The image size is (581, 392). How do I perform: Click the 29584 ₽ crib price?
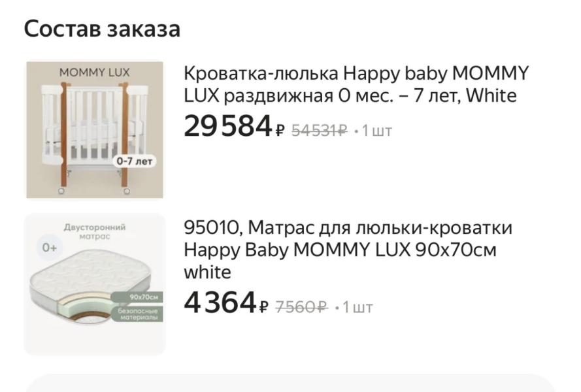[227, 126]
